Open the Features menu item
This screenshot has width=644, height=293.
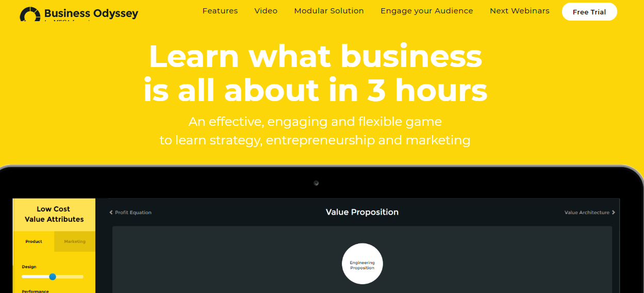pyautogui.click(x=220, y=11)
